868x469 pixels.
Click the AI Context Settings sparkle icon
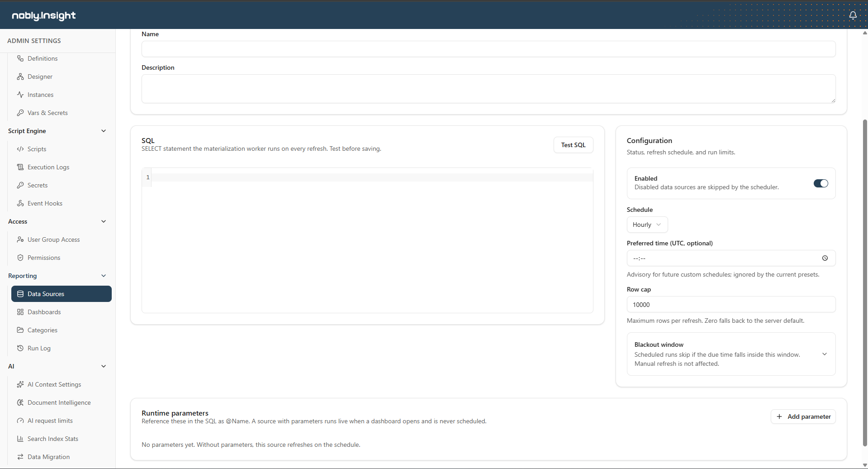(x=20, y=384)
